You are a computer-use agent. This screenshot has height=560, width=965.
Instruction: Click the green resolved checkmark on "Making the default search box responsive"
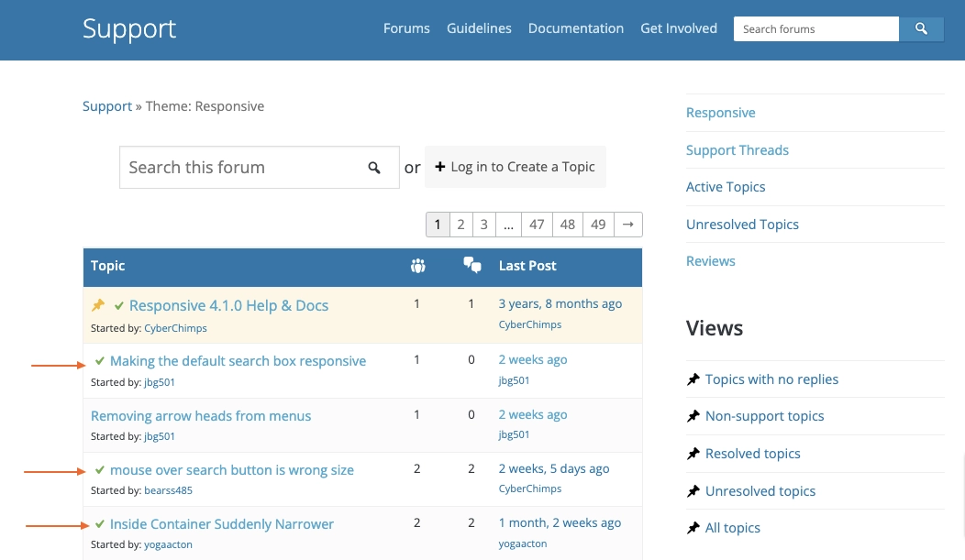click(100, 360)
